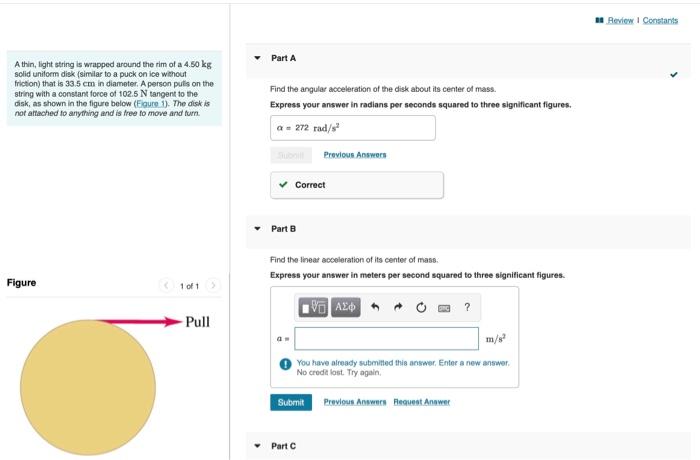Expand Part C section
Image resolution: width=700 pixels, height=460 pixels.
tap(258, 446)
